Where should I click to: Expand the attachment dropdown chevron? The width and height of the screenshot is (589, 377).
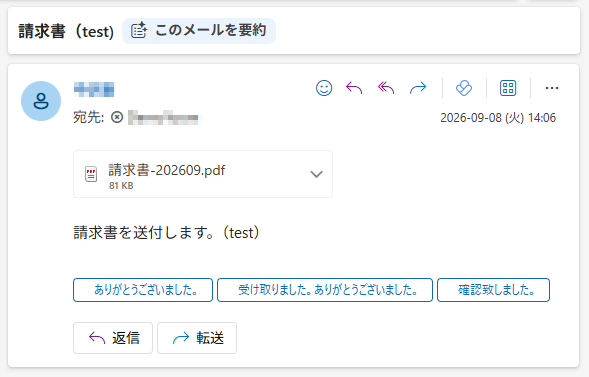[x=316, y=174]
